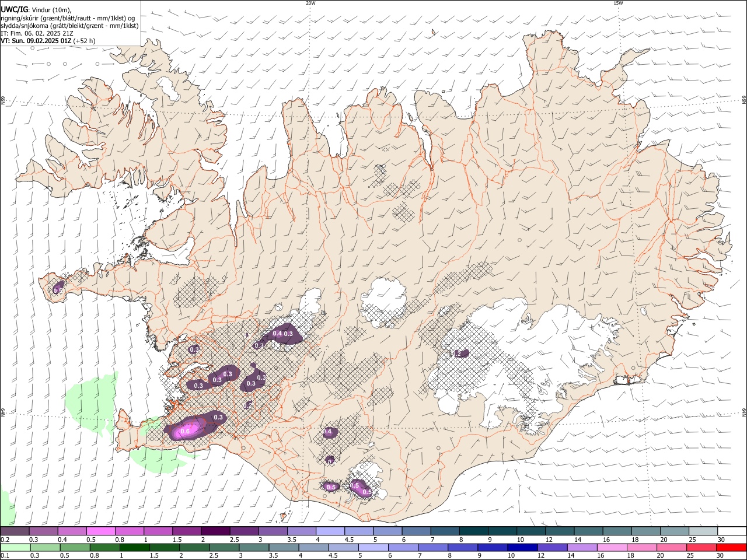747x560 pixels.
Task: Click the 0.4 value in the southern highlands blob
Action: [x=327, y=432]
